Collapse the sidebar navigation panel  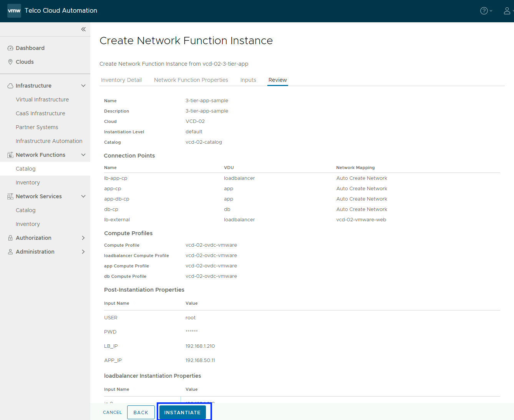click(x=83, y=29)
